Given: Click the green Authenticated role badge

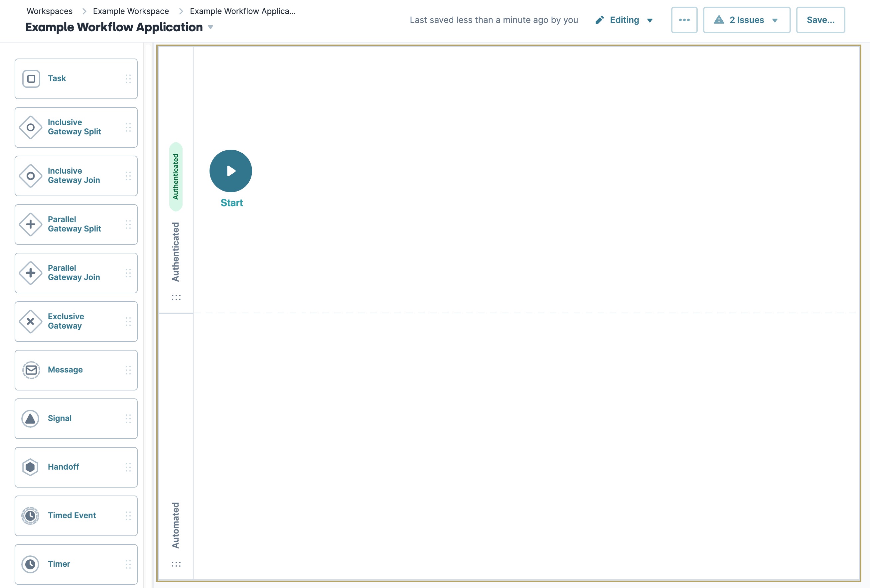Looking at the screenshot, I should click(x=176, y=177).
